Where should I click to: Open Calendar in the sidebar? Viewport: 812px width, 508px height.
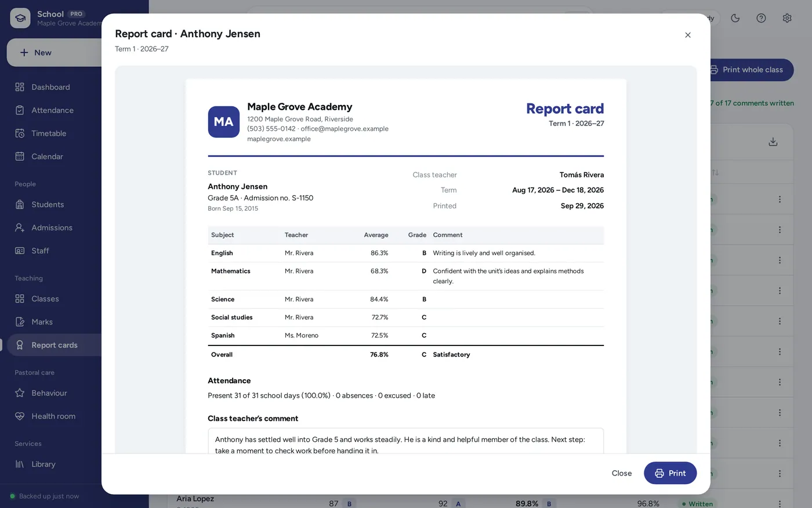(x=47, y=157)
